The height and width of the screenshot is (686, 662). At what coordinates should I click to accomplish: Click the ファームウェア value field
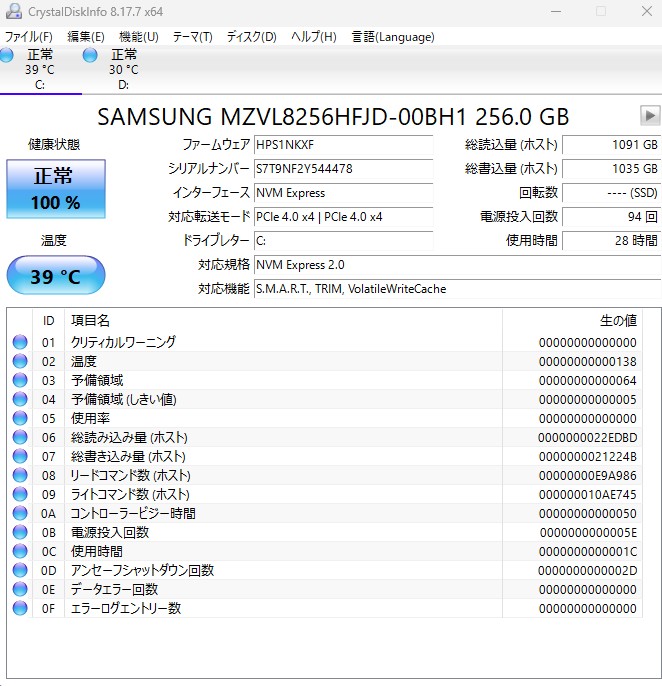click(343, 145)
